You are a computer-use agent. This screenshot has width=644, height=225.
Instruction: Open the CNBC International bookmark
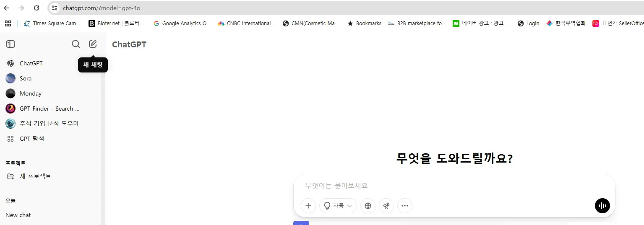tap(246, 23)
